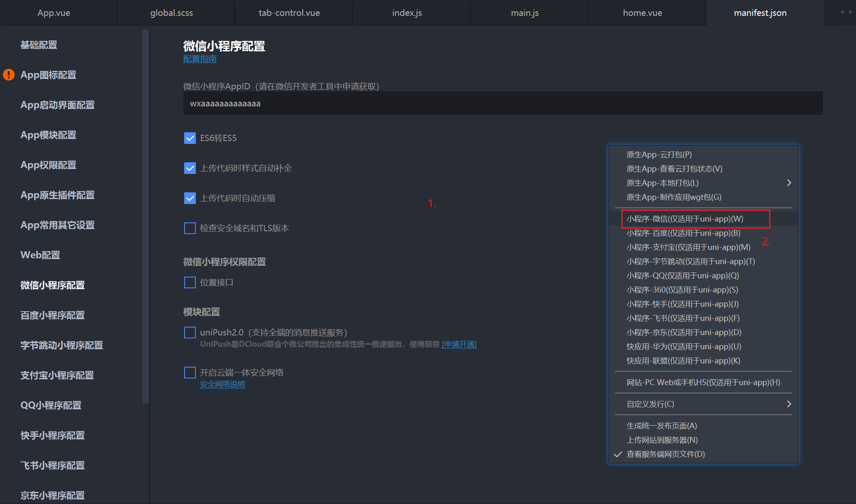Select 支付宝小程序配置 in the sidebar
Screen dimensions: 856x504
57,375
